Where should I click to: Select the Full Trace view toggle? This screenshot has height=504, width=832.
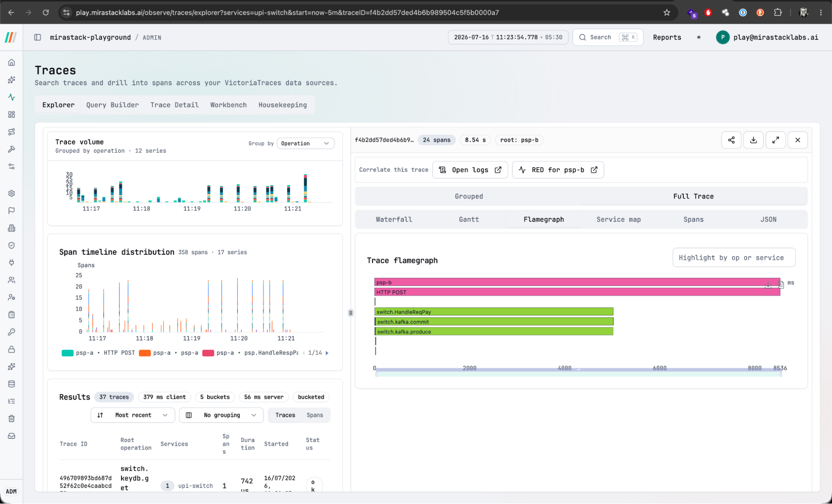(x=693, y=196)
